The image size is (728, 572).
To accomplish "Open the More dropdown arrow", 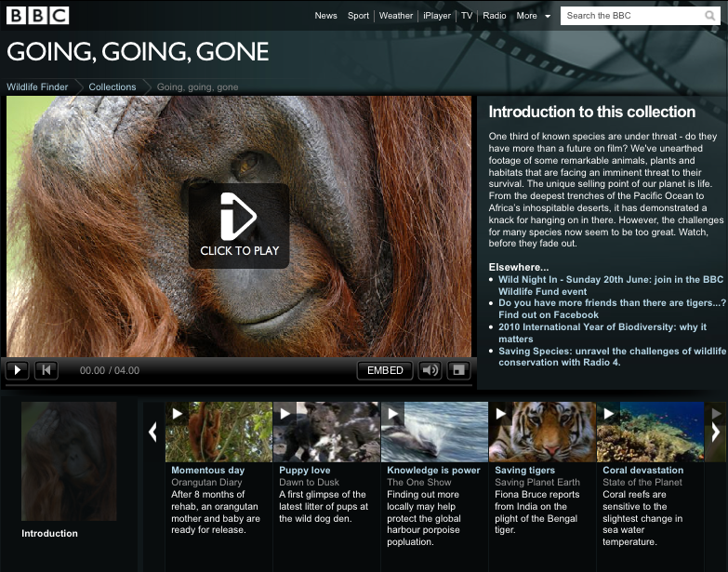I will (x=548, y=16).
